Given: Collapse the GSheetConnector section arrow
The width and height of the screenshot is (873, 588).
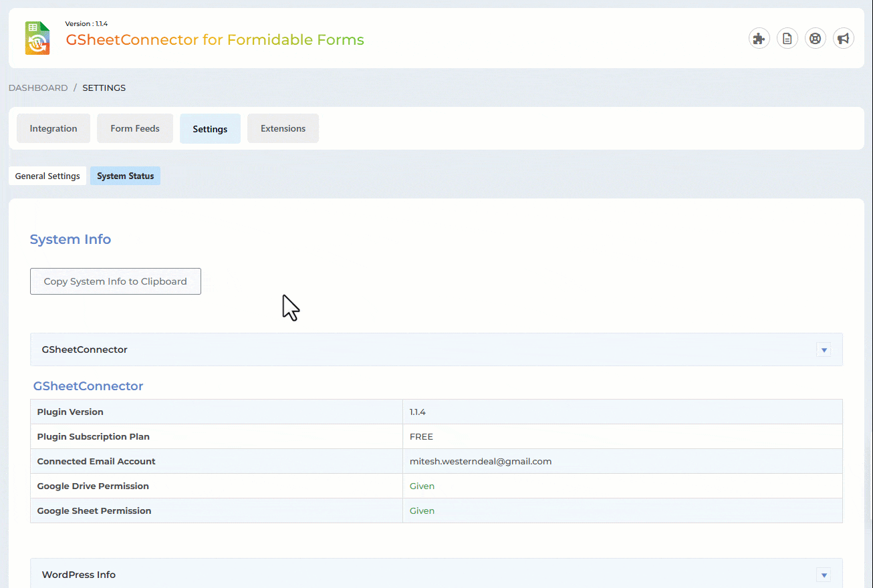Looking at the screenshot, I should 824,349.
